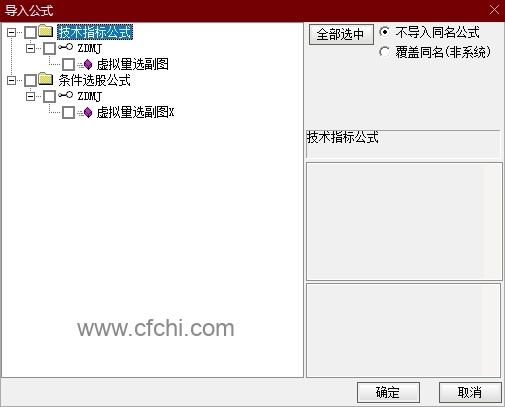Tick the checkbox for 条件选股公式 folder
Screen dimensions: 505x407
tap(30, 80)
